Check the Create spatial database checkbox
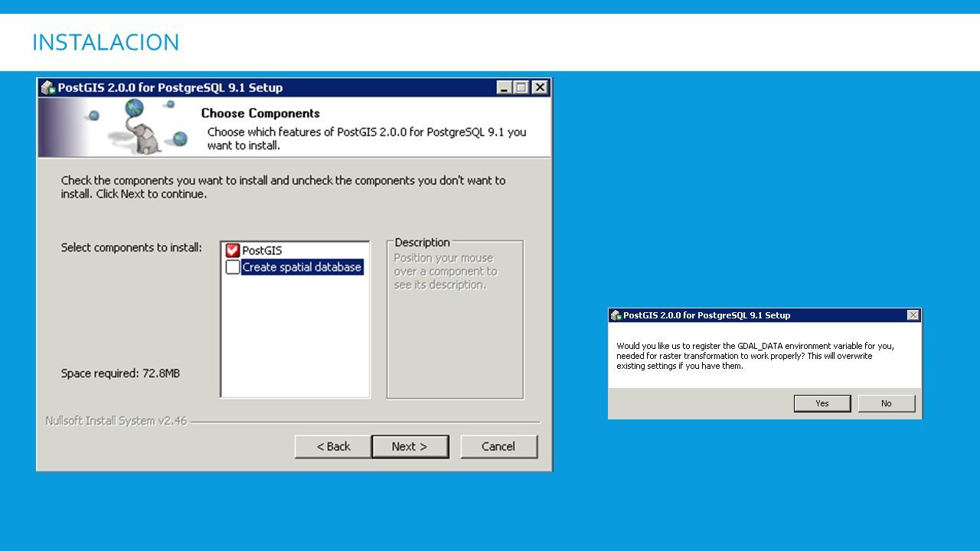The height and width of the screenshot is (551, 980). point(233,267)
